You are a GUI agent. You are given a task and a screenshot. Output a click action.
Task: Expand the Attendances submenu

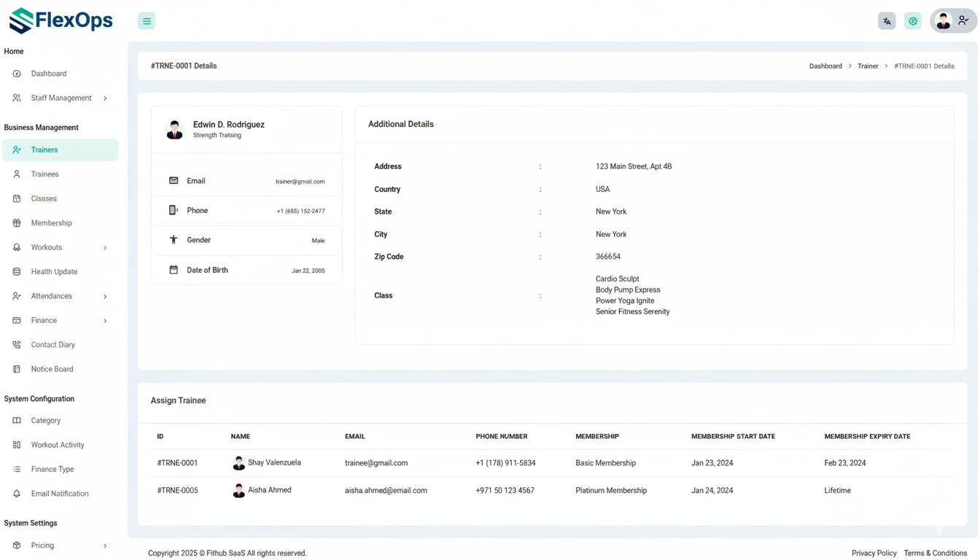tap(105, 297)
